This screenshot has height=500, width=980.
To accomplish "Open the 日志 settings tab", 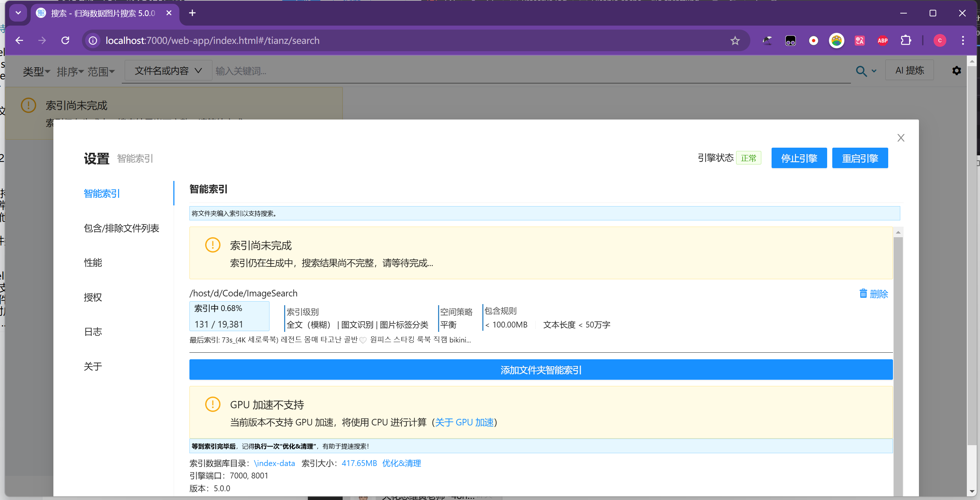I will [93, 332].
